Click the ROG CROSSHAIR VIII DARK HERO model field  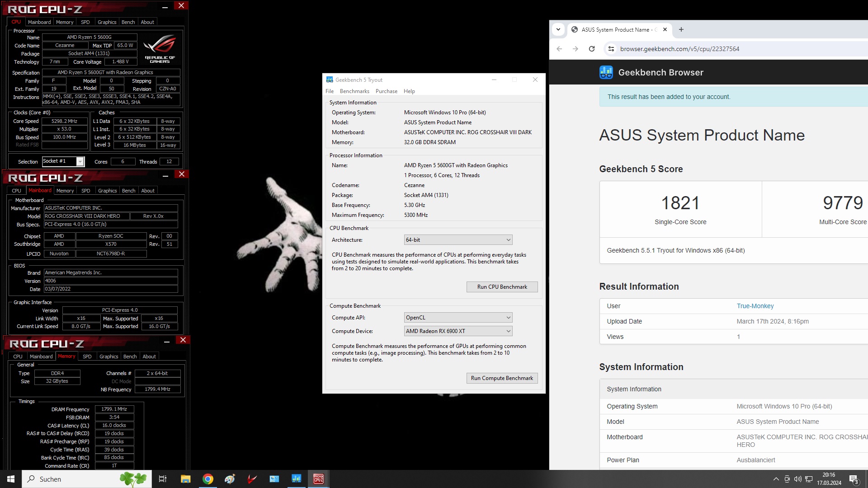point(86,216)
